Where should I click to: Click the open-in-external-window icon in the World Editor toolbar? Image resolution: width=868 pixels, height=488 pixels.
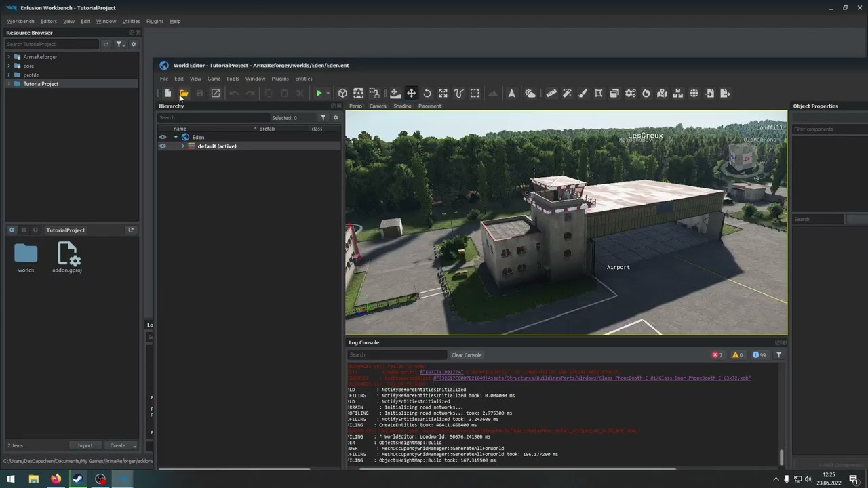[216, 94]
